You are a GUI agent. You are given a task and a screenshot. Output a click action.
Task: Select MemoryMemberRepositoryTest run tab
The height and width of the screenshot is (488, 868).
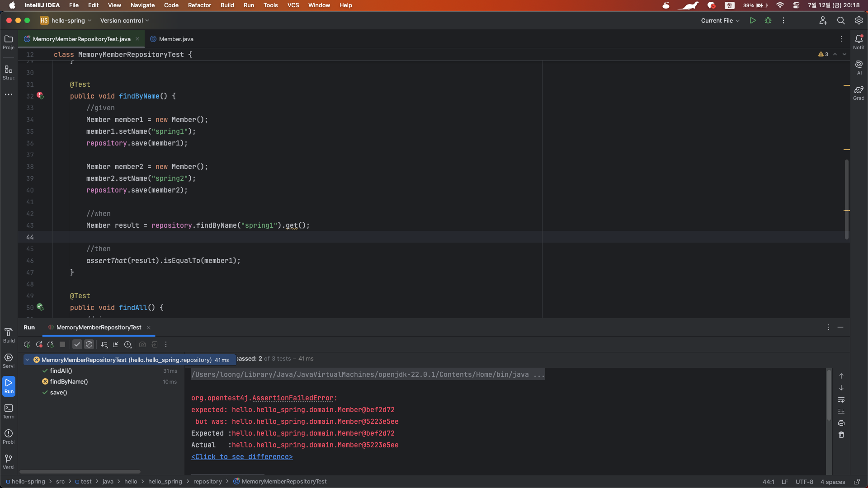click(x=99, y=327)
